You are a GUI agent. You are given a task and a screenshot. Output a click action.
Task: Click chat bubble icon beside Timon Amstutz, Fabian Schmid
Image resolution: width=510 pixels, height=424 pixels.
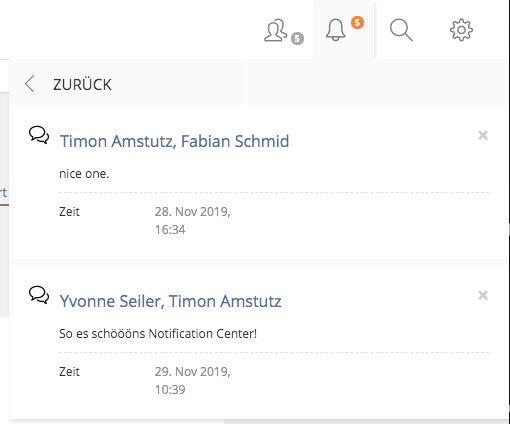(39, 135)
